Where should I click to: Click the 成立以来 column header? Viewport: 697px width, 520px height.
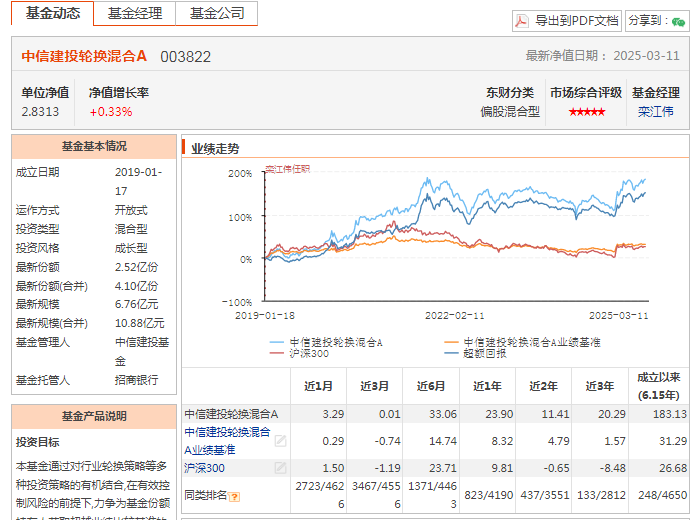point(658,386)
